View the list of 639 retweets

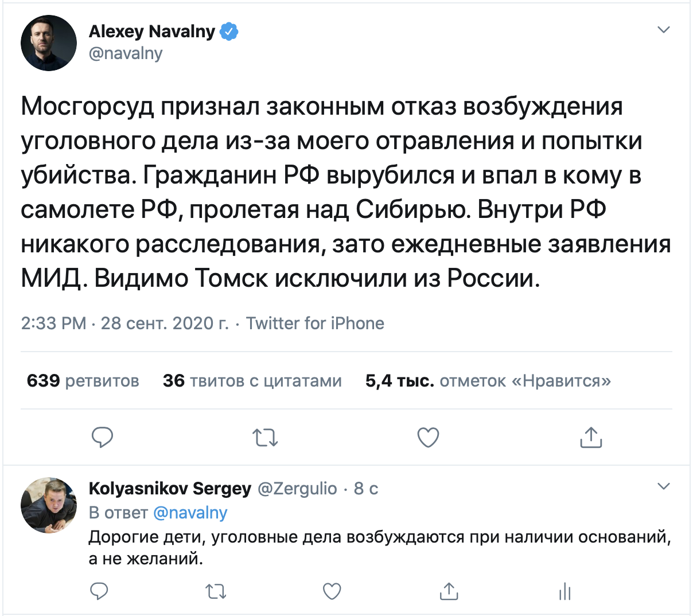pyautogui.click(x=83, y=381)
